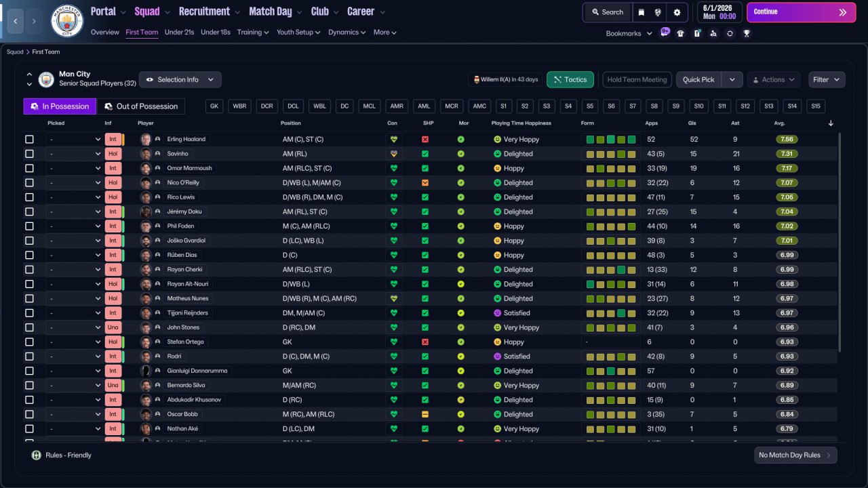
Task: Open the Under 21s squad tab
Action: (180, 32)
